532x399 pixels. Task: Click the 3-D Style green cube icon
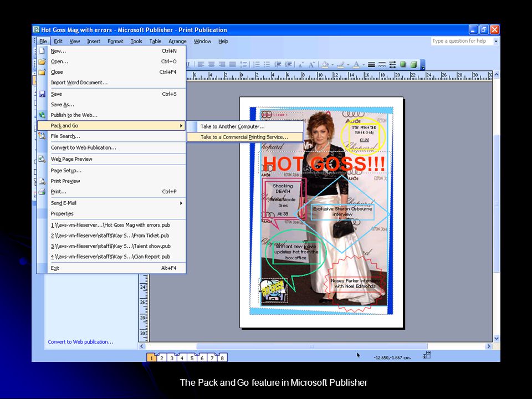point(413,64)
